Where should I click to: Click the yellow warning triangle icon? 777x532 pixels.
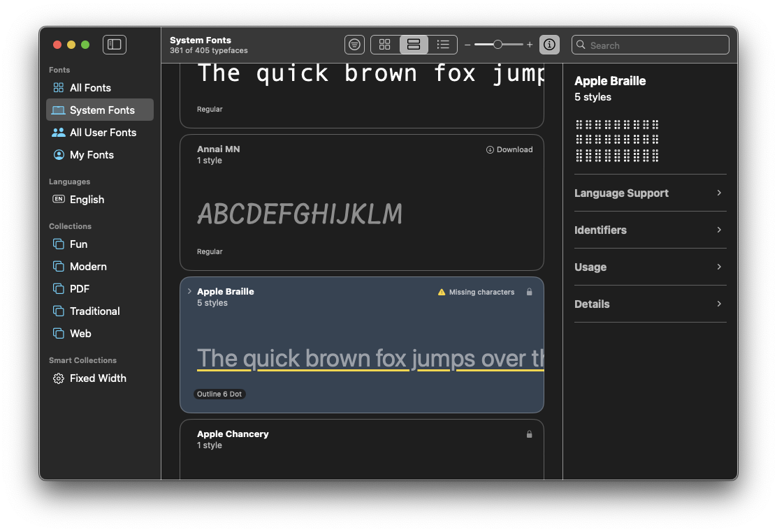point(442,293)
